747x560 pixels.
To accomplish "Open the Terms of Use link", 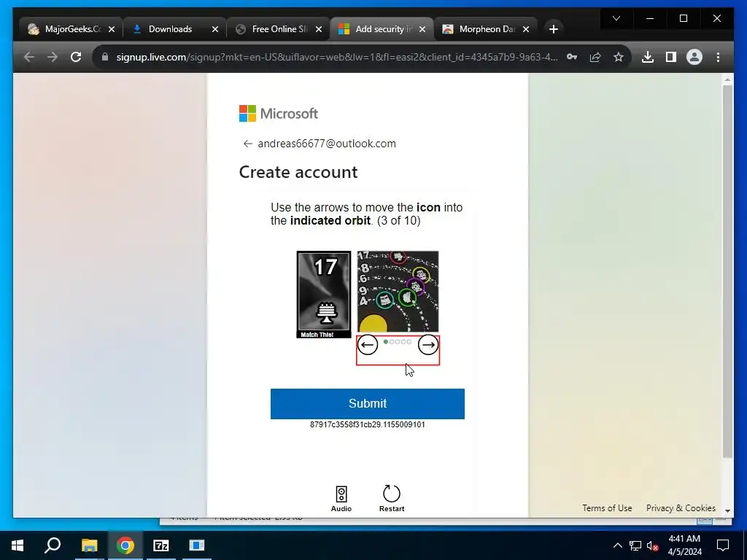I will 607,508.
